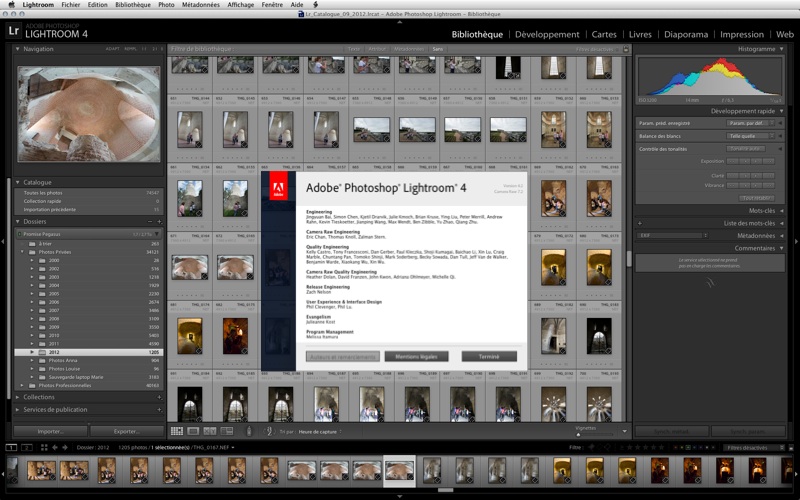Click the second window display button 2
Screen dimensions: 800x500
coord(27,447)
